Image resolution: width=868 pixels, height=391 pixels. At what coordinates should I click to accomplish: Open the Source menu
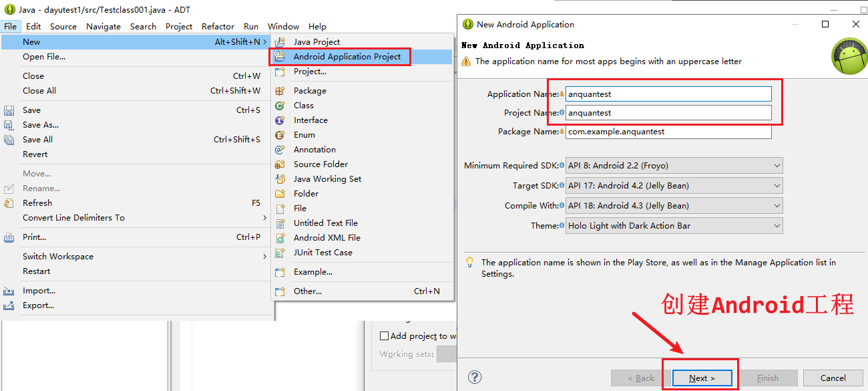(63, 27)
